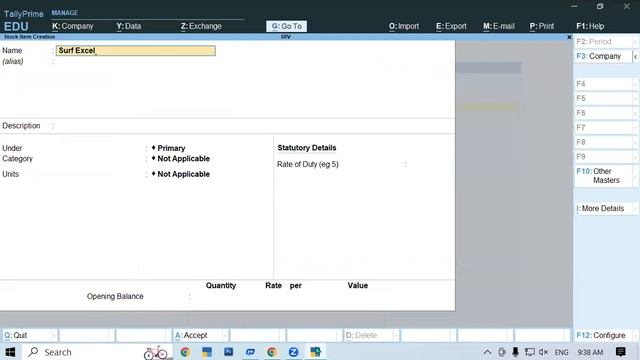Click the muted volume tray icon
The image size is (640, 360).
543,352
